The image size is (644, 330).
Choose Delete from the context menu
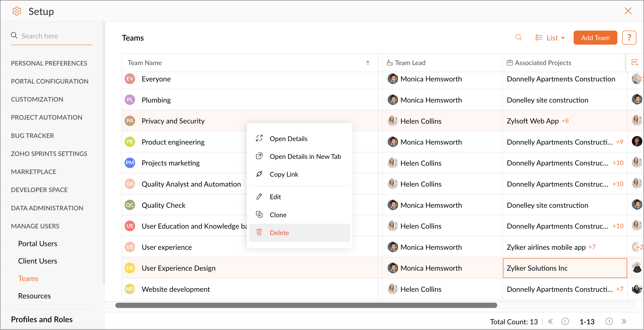(x=279, y=233)
